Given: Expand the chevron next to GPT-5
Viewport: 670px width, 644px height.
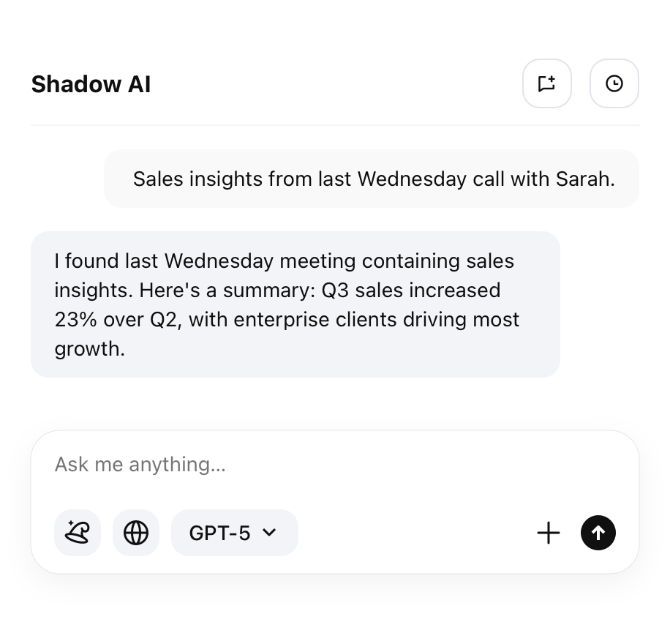Looking at the screenshot, I should (x=269, y=533).
